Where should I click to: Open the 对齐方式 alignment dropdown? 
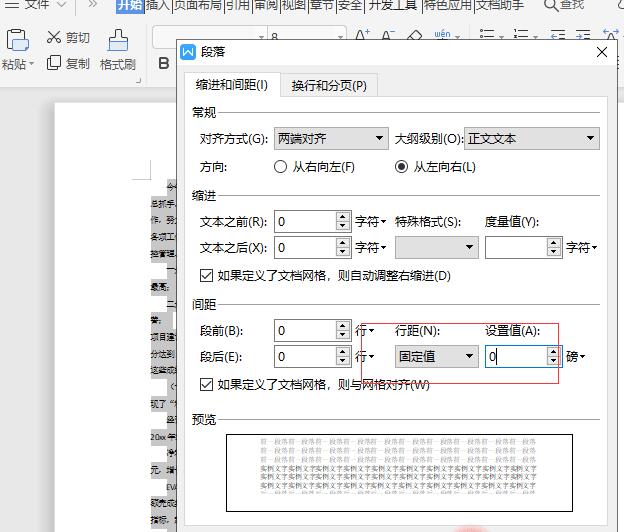330,138
